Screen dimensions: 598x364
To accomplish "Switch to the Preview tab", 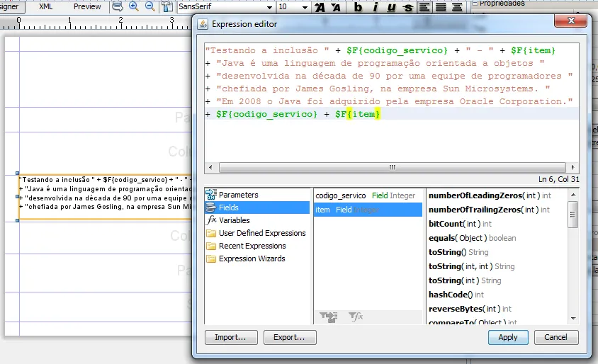I will [x=87, y=6].
